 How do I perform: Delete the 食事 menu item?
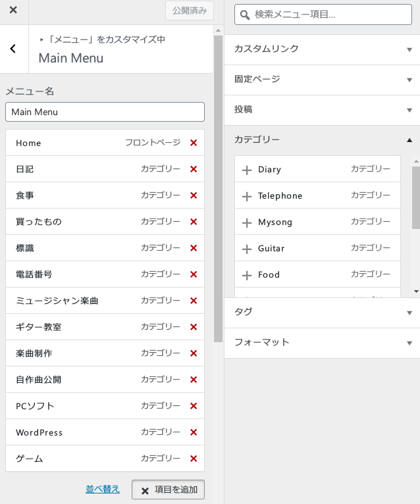pyautogui.click(x=194, y=195)
